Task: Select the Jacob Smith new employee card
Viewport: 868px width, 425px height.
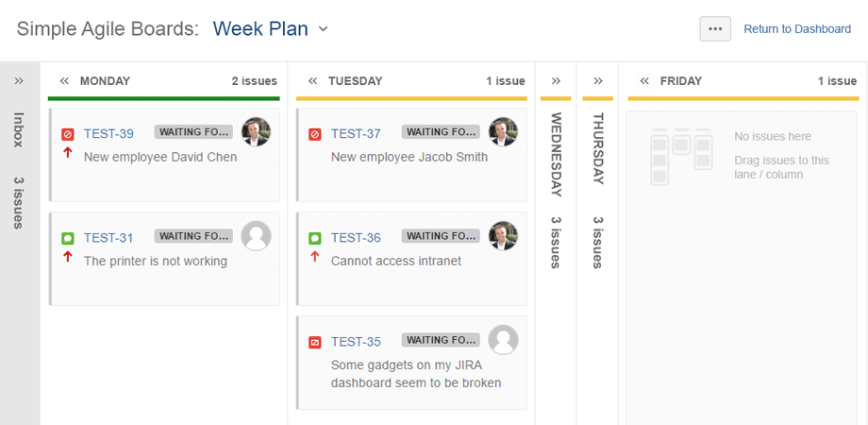Action: [411, 155]
